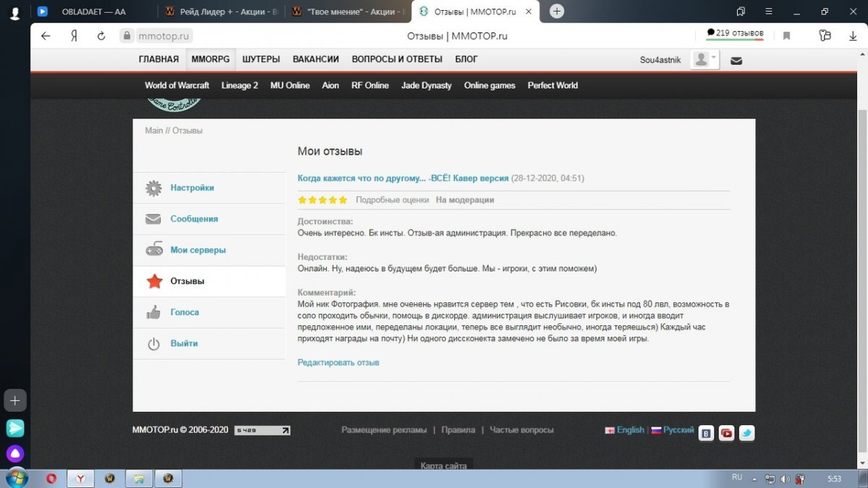The width and height of the screenshot is (868, 488).
Task: Click the bookmark icon in address bar
Action: 786,35
